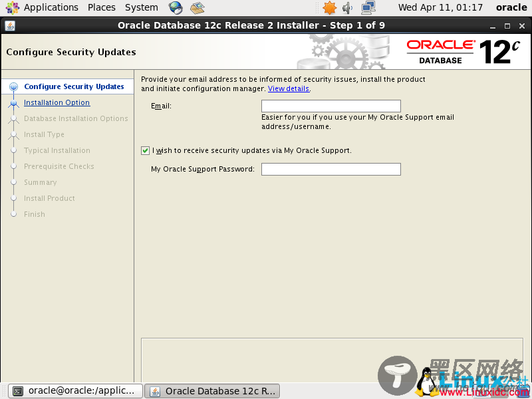
Task: Go to Installation Option step
Action: 57,102
